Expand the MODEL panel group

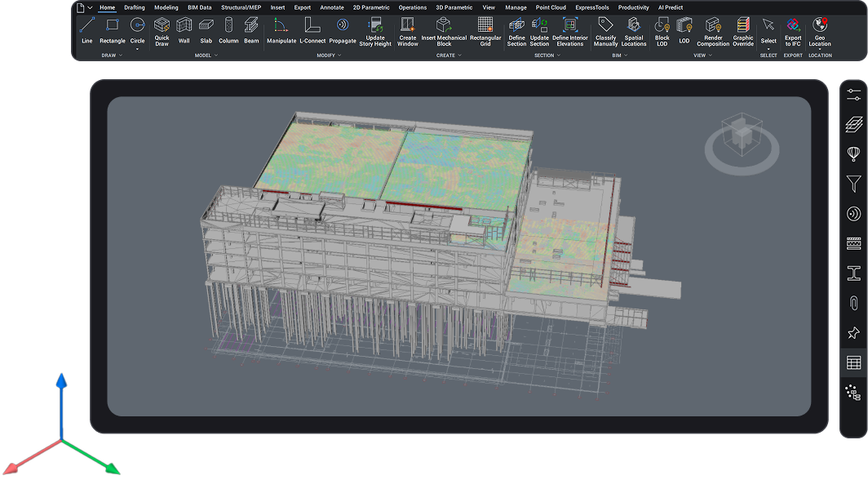pyautogui.click(x=206, y=56)
